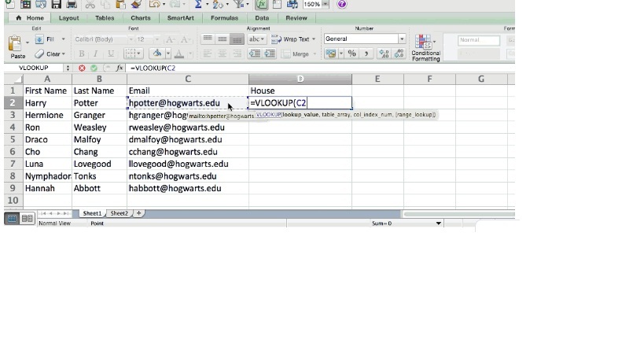Select bottom vertical alignment button
Image resolution: width=644 pixels, height=362 pixels.
click(237, 39)
